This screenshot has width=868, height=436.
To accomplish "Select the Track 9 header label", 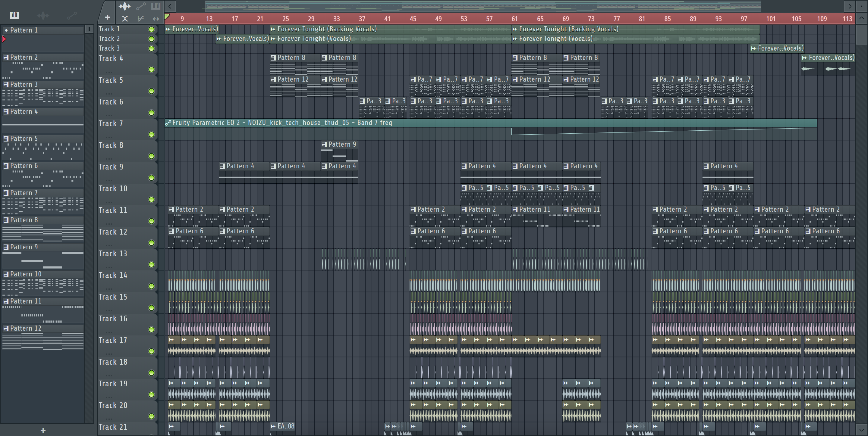I will (111, 167).
